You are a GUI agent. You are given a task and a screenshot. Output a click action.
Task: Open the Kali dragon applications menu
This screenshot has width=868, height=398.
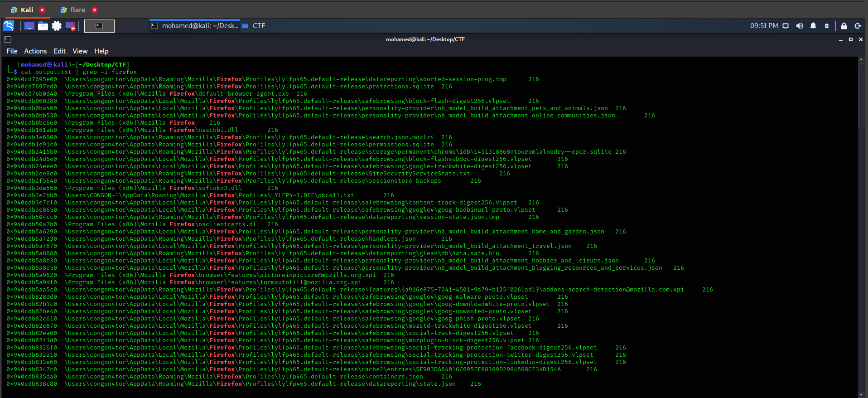[x=9, y=26]
